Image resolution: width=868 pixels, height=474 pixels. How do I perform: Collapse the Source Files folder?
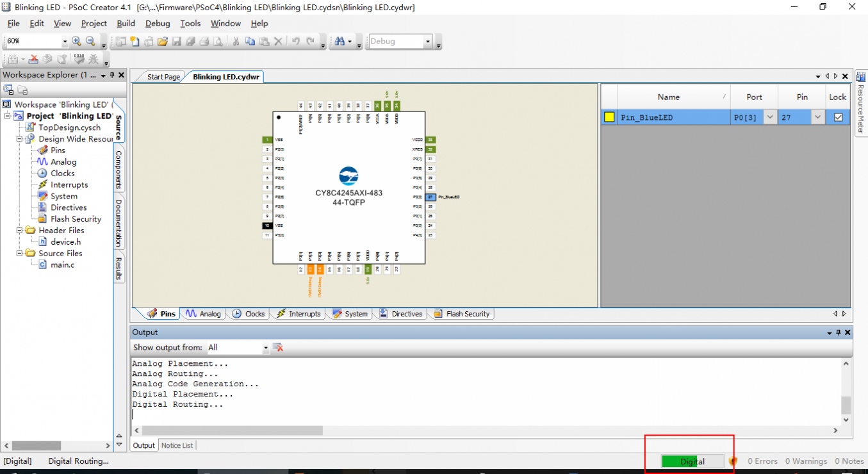(x=20, y=253)
